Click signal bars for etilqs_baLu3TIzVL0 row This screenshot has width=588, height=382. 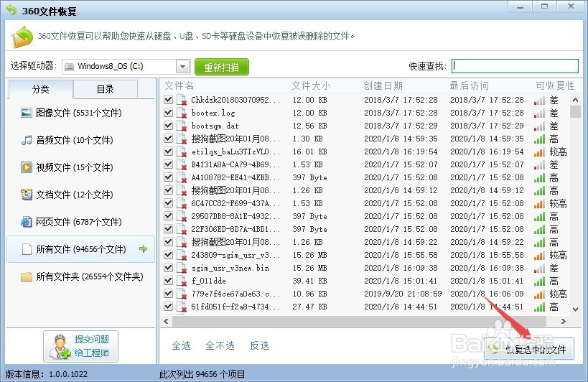(x=539, y=152)
